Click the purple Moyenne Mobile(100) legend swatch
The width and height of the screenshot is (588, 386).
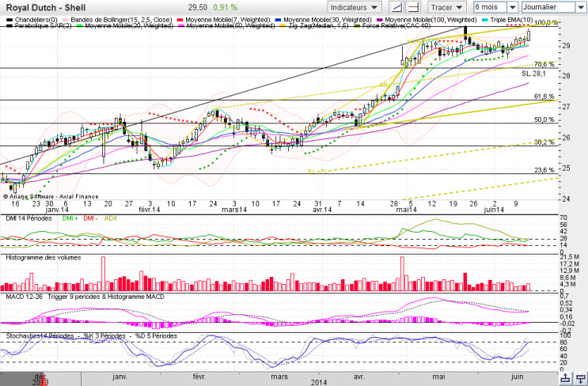click(x=380, y=20)
